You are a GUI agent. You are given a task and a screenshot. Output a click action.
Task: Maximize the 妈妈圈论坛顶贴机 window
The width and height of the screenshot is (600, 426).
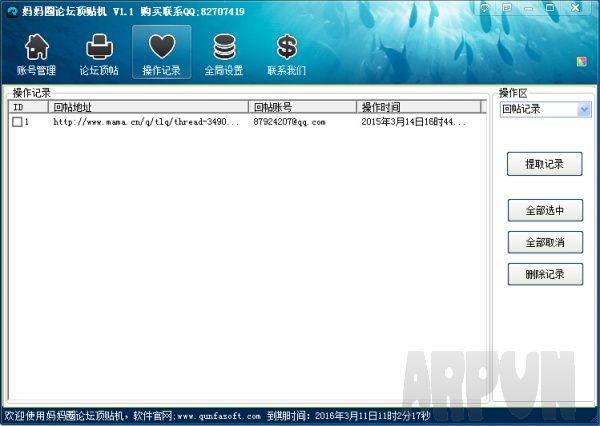tap(550, 8)
